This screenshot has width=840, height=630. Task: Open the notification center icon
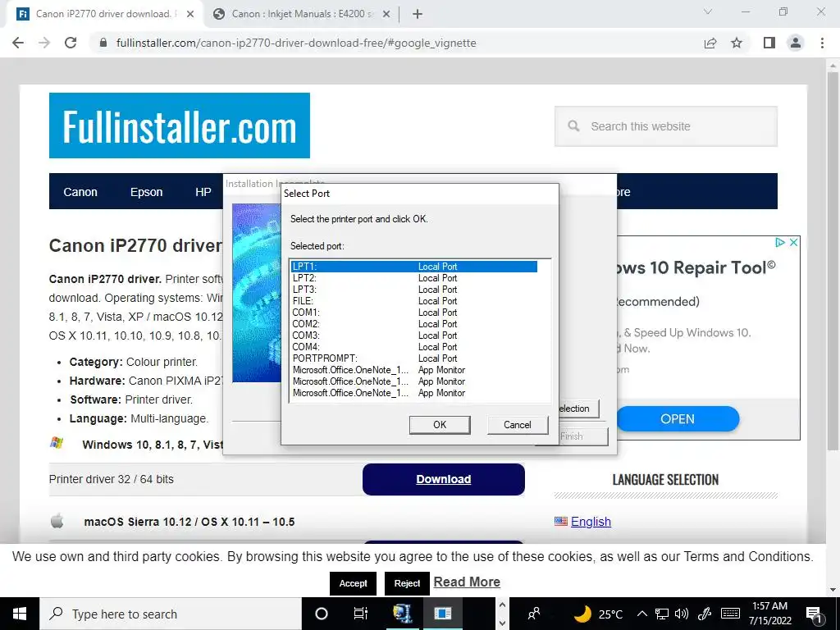814,614
